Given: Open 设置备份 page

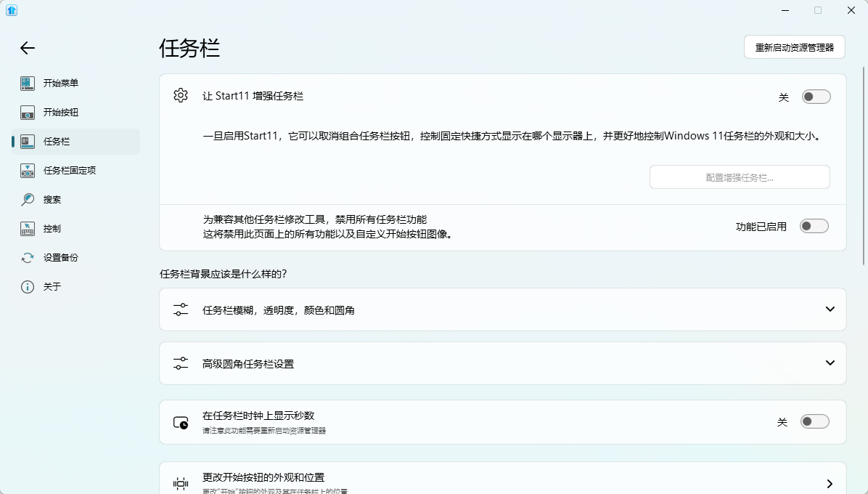Looking at the screenshot, I should (75, 257).
